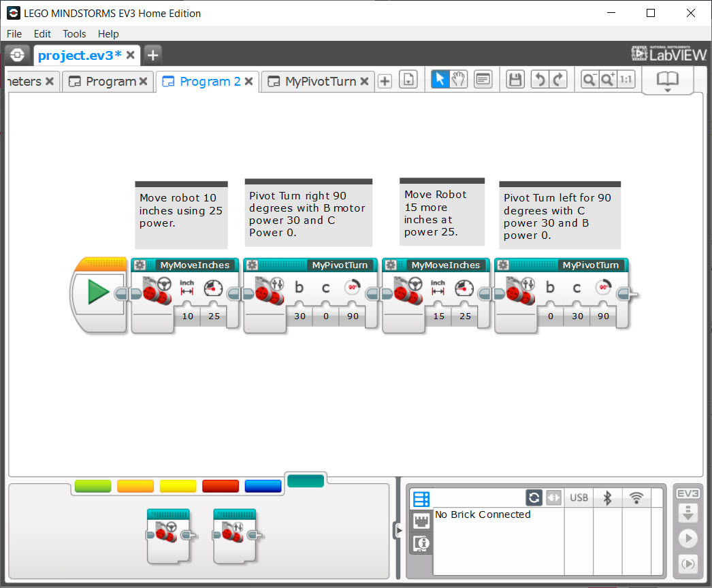Enable the WiFi connection option
This screenshot has height=588, width=712.
tap(636, 497)
